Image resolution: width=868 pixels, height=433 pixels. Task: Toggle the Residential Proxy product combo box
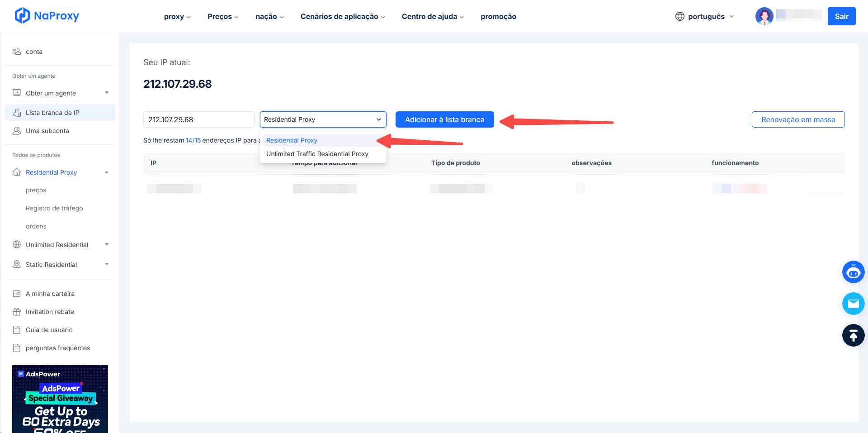click(323, 119)
